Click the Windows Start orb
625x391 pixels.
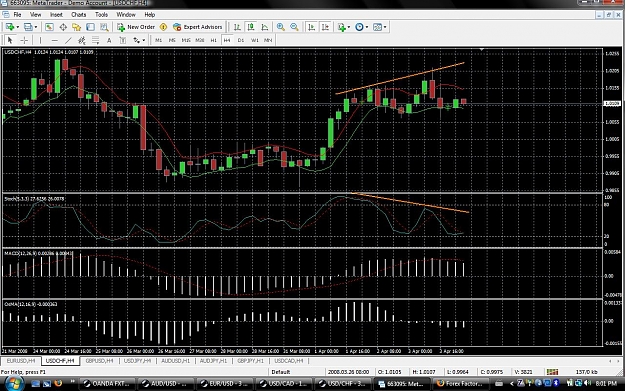click(14, 383)
